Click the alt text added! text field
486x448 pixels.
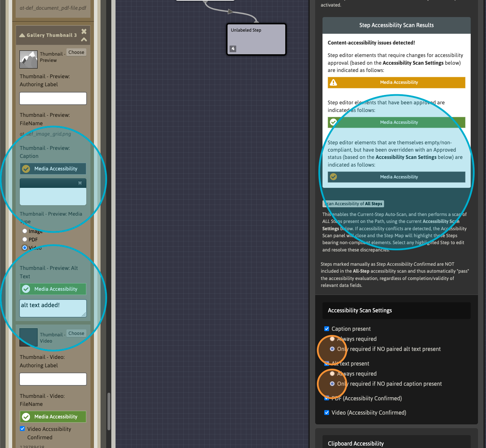tap(53, 308)
